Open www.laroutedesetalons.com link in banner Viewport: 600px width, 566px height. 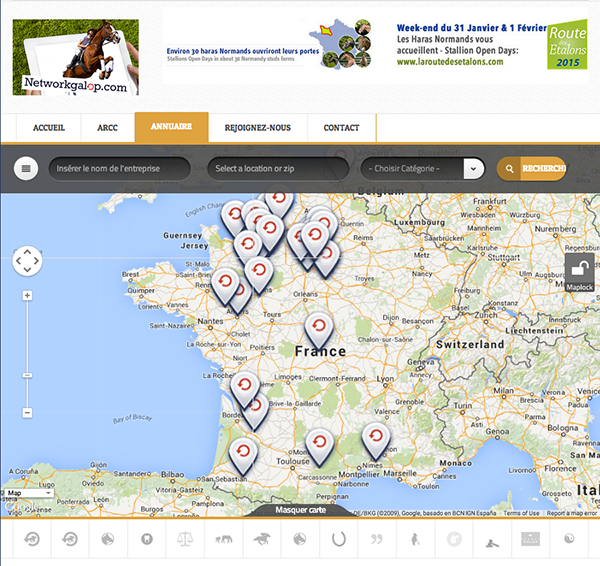450,62
